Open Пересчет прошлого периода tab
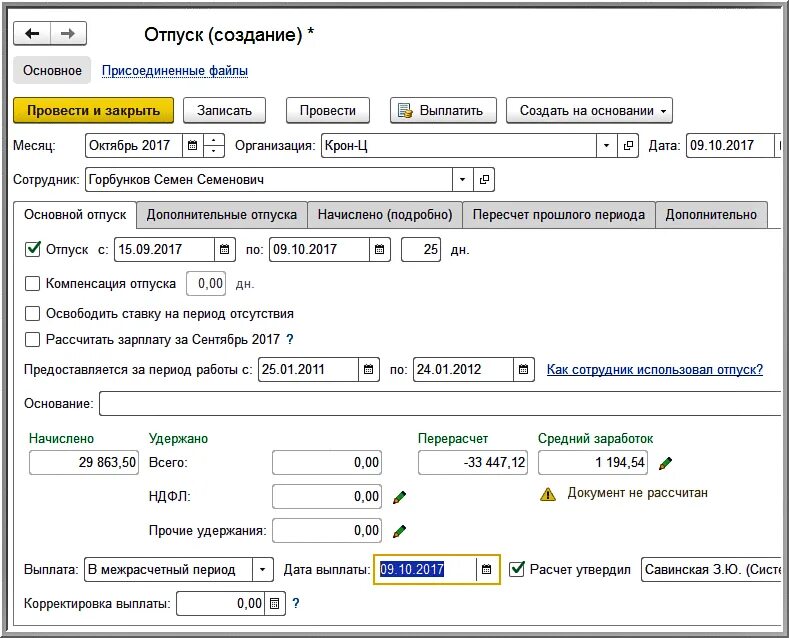The width and height of the screenshot is (789, 638). click(x=559, y=215)
